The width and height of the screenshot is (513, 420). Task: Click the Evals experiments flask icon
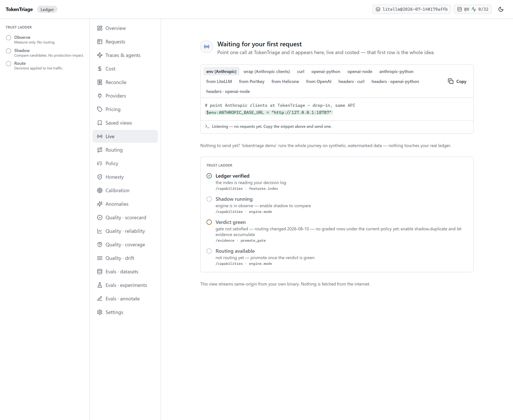point(100,285)
